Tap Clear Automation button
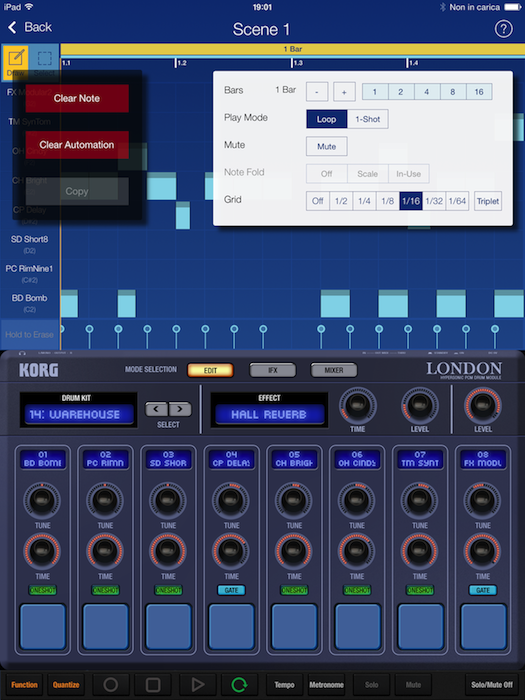This screenshot has width=525, height=700. click(x=77, y=145)
